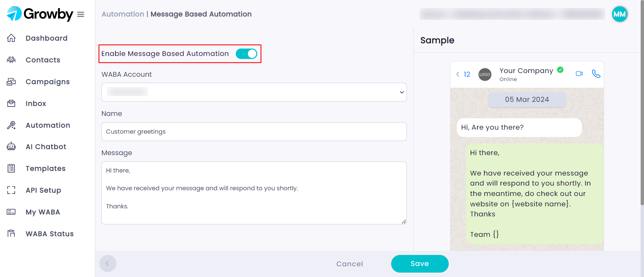The height and width of the screenshot is (277, 644).
Task: Select the Templates clipboard icon
Action: click(11, 168)
